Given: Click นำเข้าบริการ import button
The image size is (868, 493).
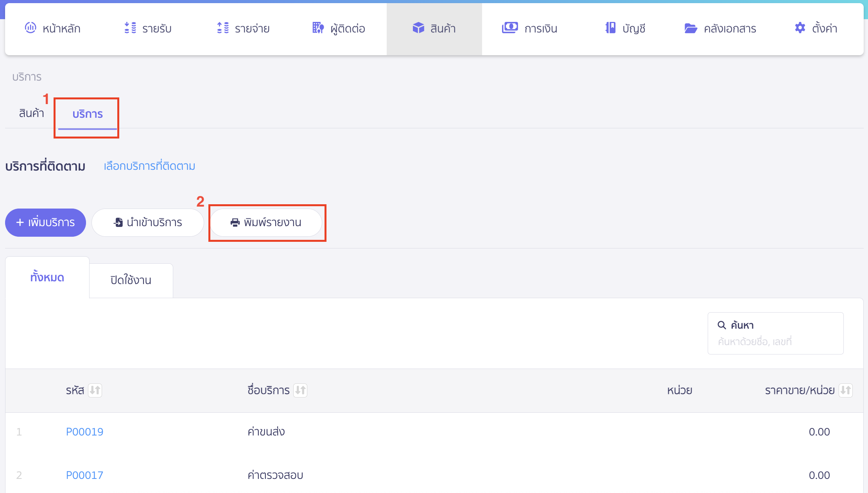Looking at the screenshot, I should click(148, 223).
